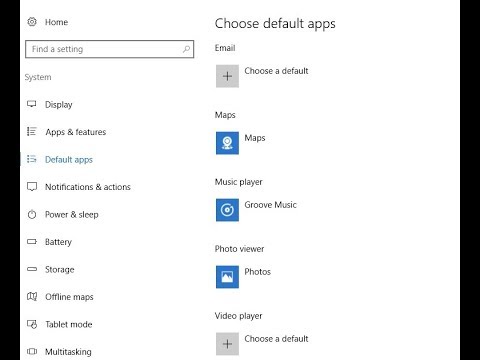Open the Battery settings label
The height and width of the screenshot is (360, 480).
(x=58, y=242)
